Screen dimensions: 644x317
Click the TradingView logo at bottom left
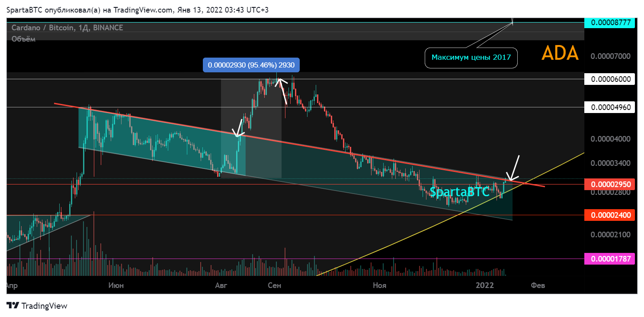coord(37,306)
